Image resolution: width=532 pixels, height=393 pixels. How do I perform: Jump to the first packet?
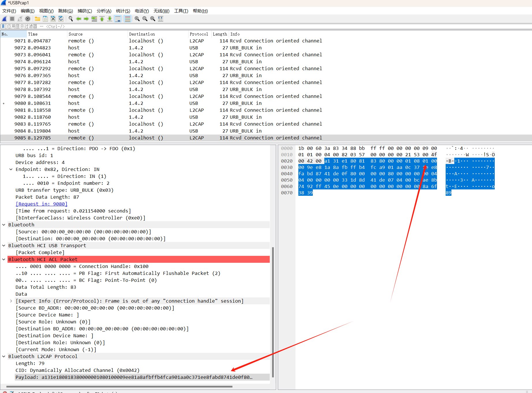pos(102,19)
